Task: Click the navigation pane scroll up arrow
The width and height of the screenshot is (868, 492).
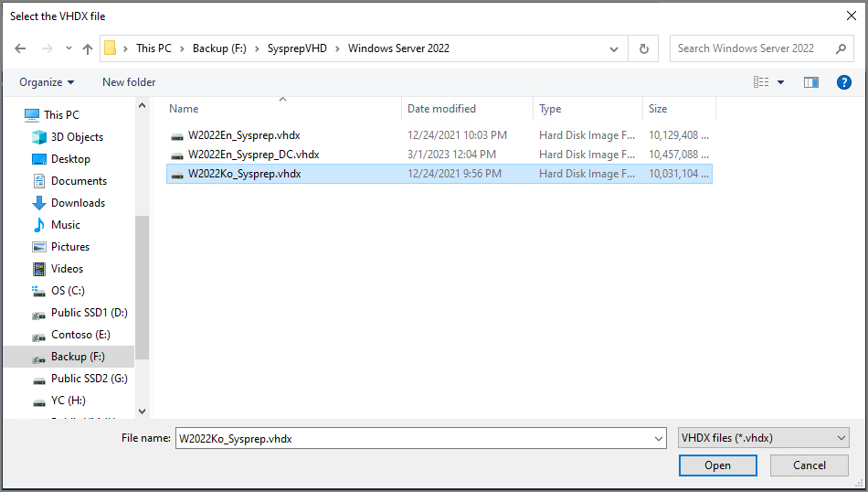Action: 143,105
